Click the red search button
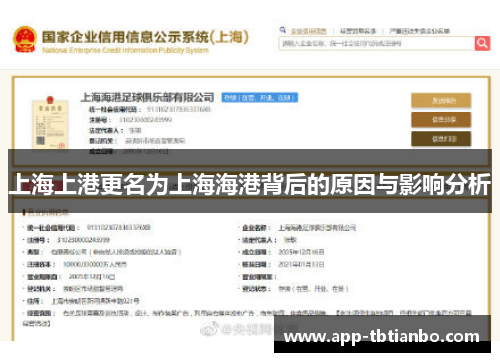The image size is (500, 362). point(482,43)
